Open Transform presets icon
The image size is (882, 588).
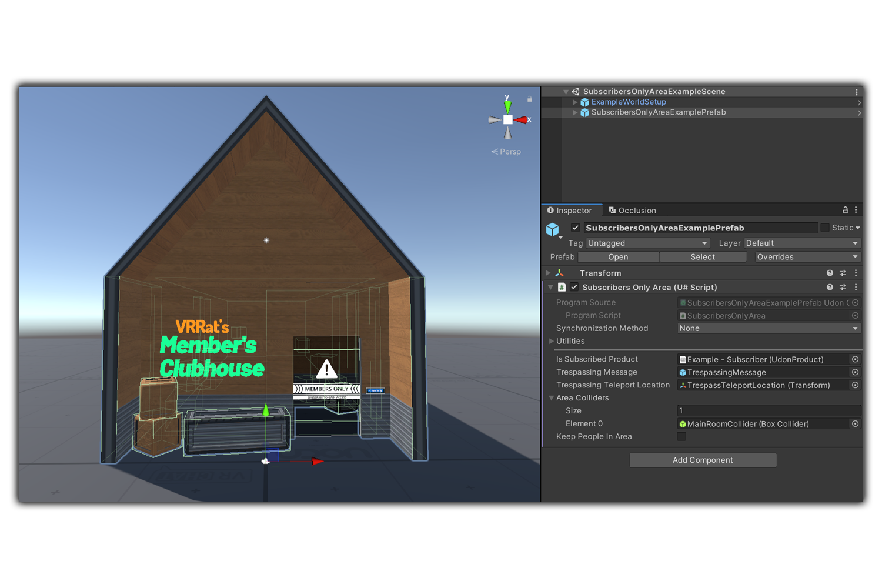point(843,273)
